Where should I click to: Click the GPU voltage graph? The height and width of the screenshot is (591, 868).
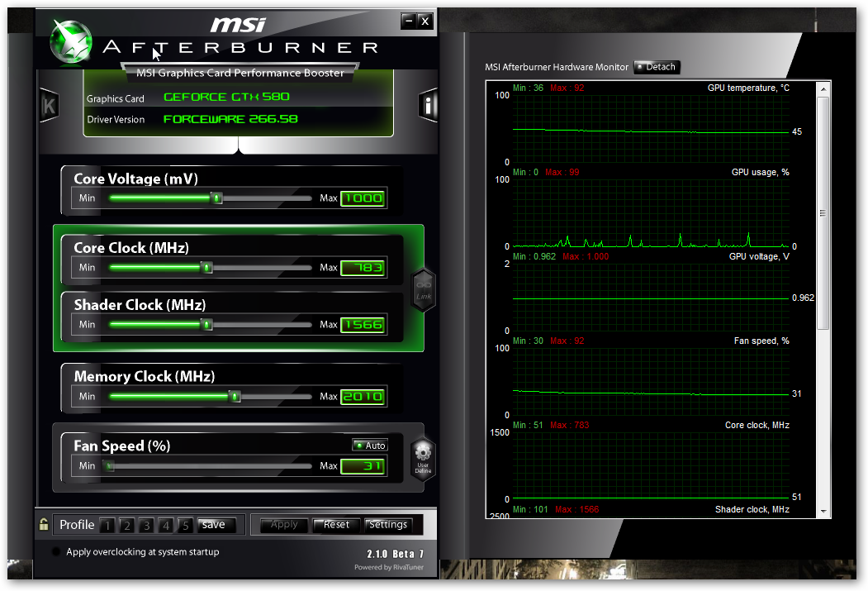tap(651, 297)
